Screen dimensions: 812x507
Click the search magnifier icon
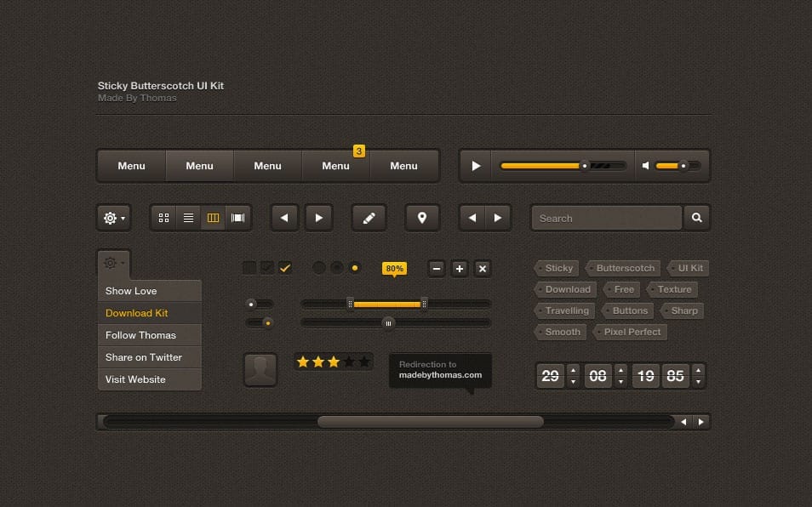tap(696, 218)
